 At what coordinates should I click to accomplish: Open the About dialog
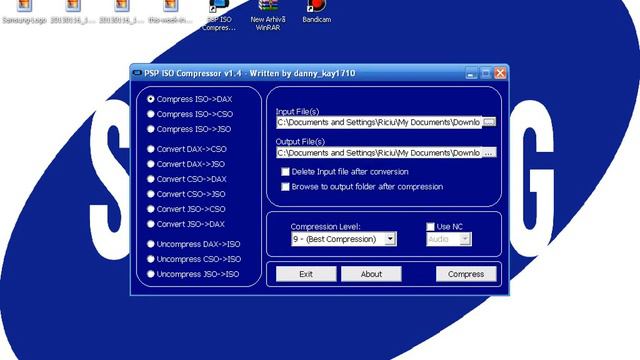[371, 274]
